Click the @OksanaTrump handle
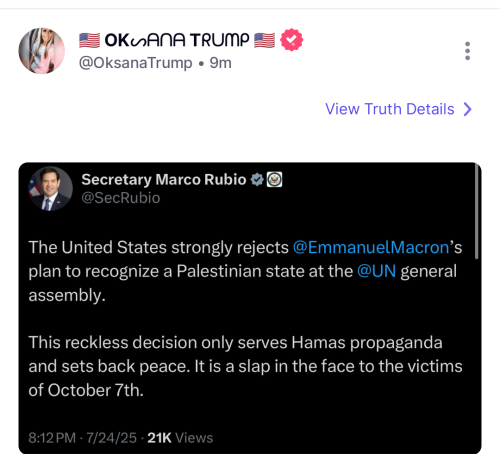500x466 pixels. (135, 63)
